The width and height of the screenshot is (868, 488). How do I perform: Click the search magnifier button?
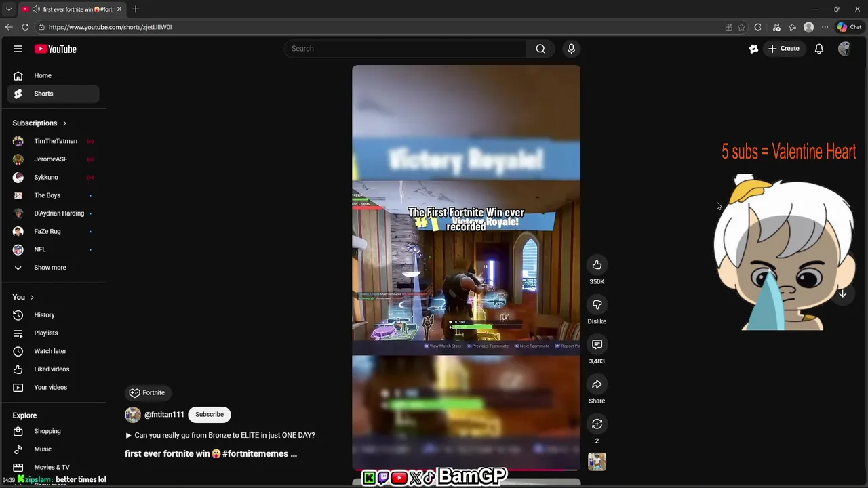[x=540, y=49]
